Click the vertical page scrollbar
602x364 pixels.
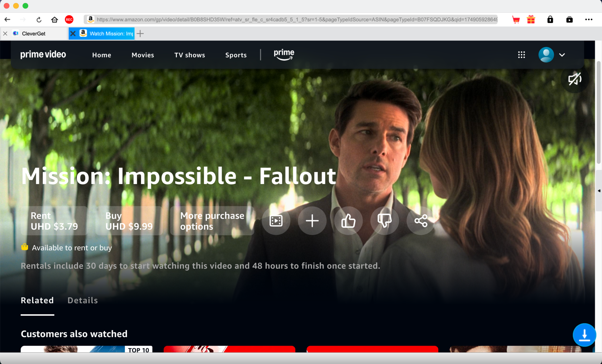[x=598, y=112]
